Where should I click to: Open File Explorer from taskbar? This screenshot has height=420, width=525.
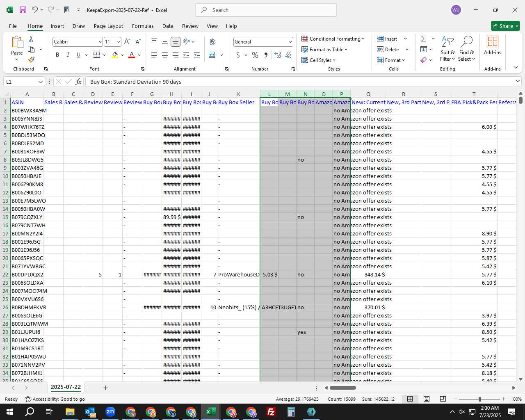[70, 412]
